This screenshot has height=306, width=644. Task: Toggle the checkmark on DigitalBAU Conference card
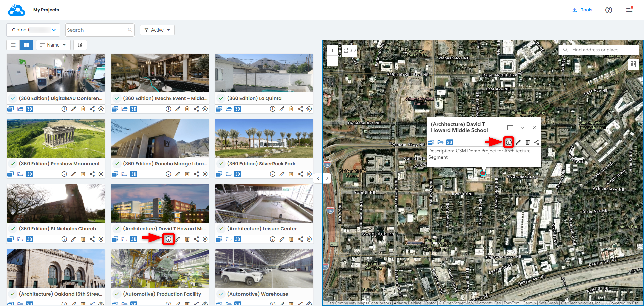click(13, 98)
